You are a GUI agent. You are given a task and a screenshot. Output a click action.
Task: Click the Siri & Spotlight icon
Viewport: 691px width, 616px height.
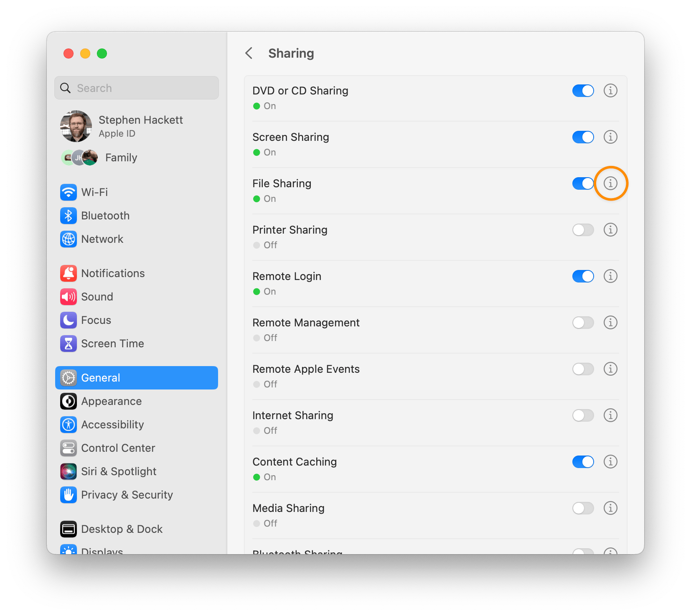coord(69,471)
